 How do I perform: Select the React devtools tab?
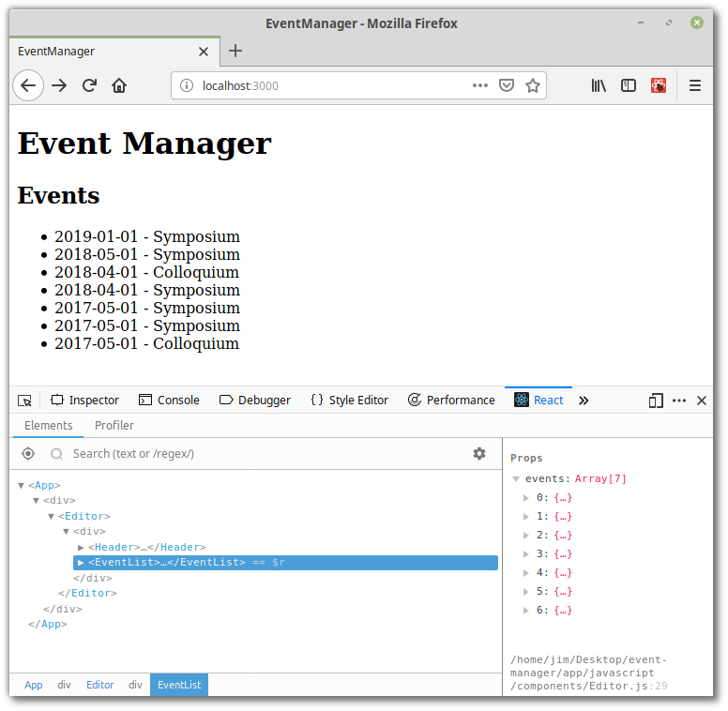click(x=538, y=400)
